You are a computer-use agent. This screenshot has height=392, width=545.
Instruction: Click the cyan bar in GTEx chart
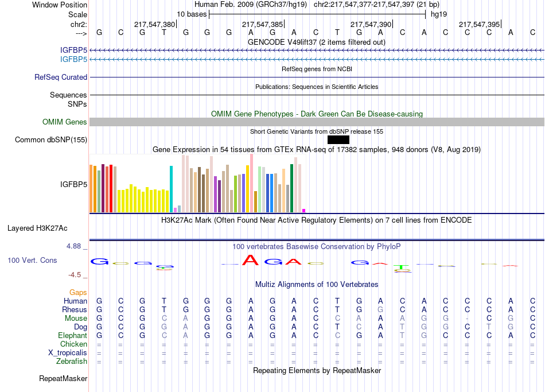point(171,189)
